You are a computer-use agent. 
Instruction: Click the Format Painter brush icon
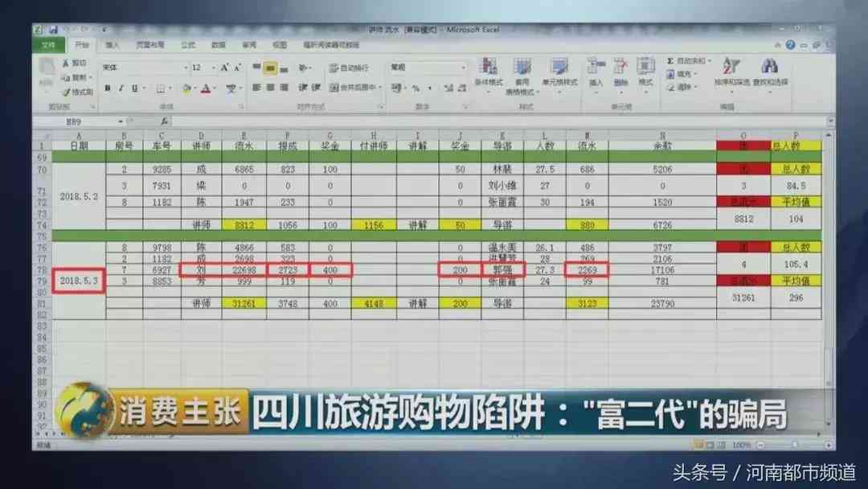pos(66,92)
